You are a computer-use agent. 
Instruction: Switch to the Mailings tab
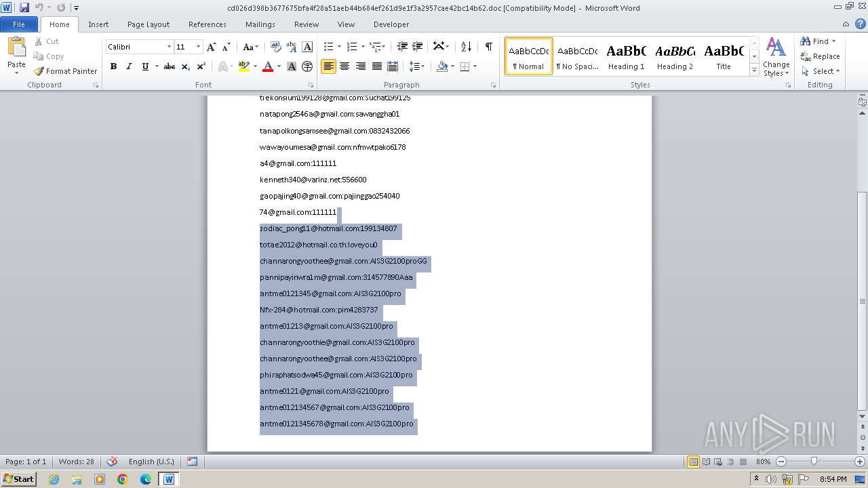click(x=260, y=24)
